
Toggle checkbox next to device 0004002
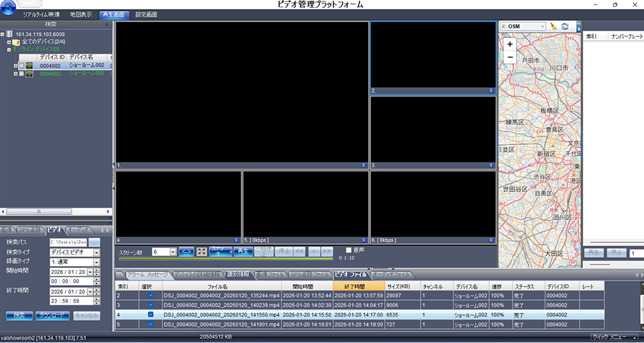click(21, 66)
